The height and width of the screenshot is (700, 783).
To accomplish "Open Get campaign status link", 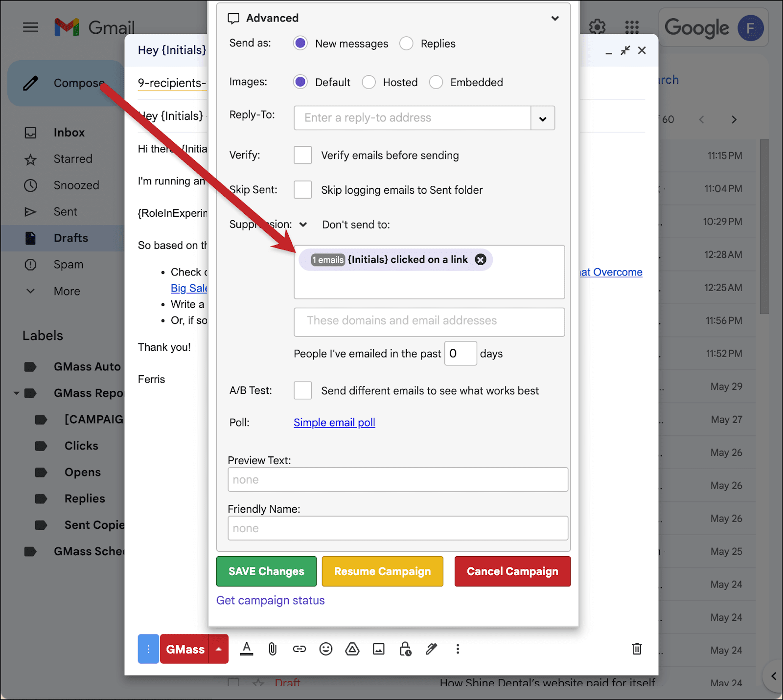I will click(271, 600).
